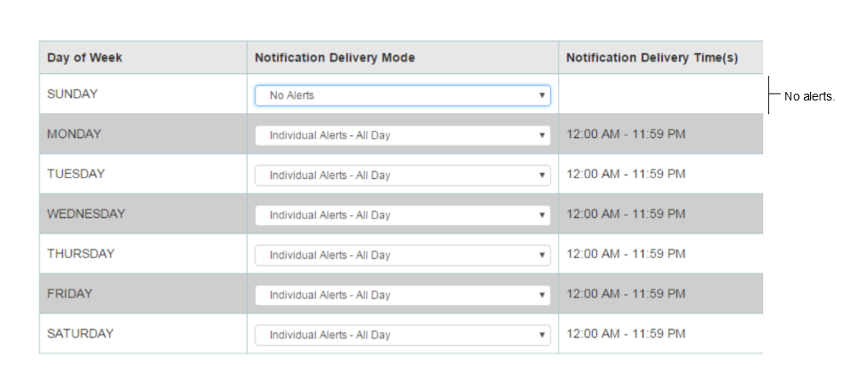The height and width of the screenshot is (390, 868).
Task: Click the Notification Delivery Mode header
Action: coord(335,58)
